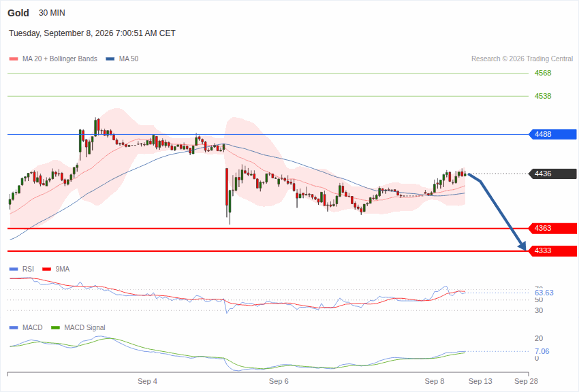Click the Research Trading Central copyright text

point(522,59)
